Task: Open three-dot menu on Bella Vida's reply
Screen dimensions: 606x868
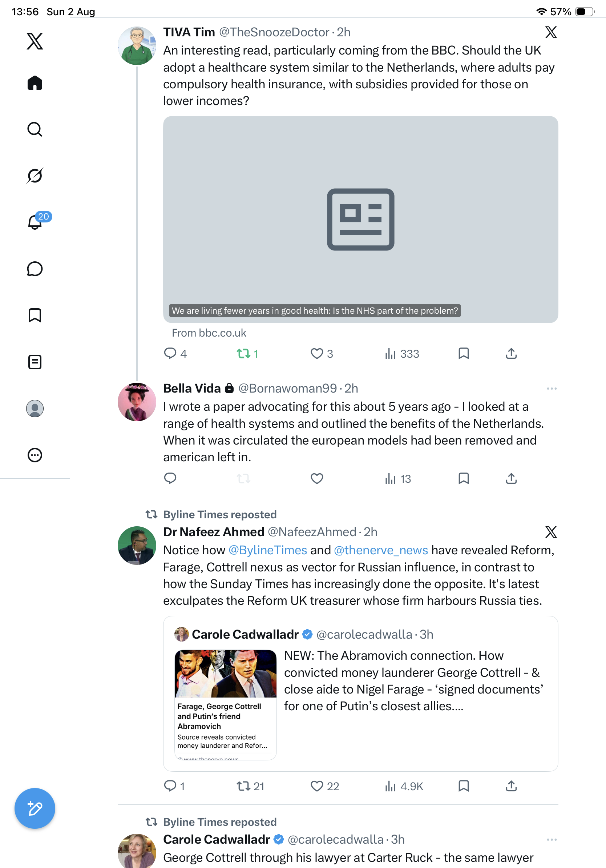Action: pos(552,389)
